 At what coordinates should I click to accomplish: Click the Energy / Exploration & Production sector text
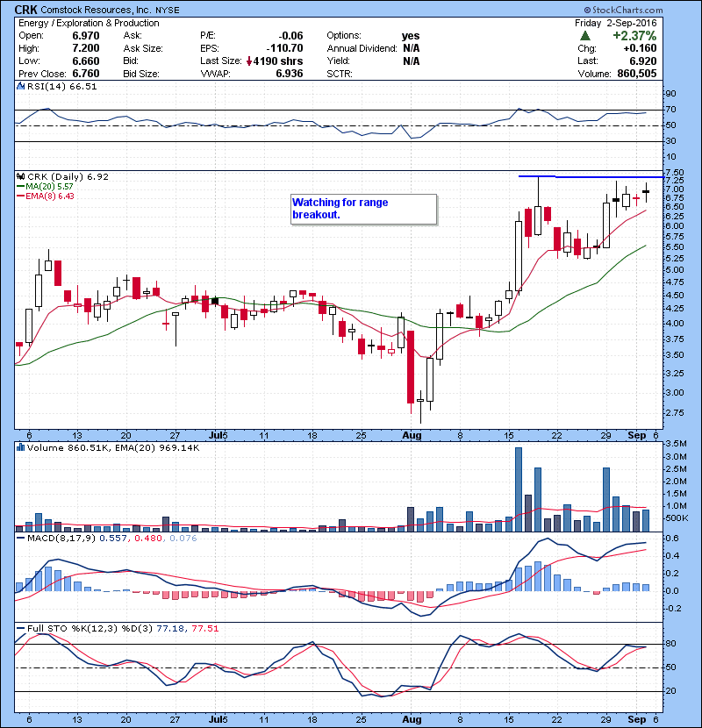point(89,23)
